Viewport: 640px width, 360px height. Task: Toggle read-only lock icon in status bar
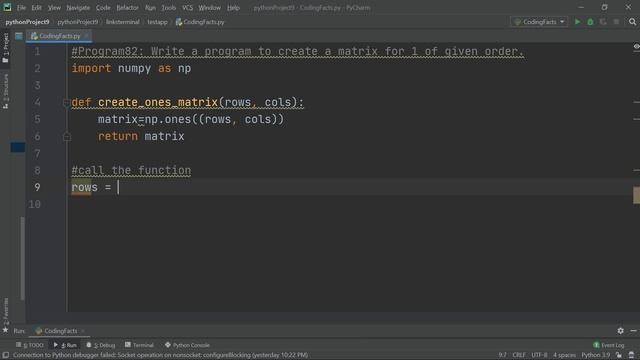(619, 355)
